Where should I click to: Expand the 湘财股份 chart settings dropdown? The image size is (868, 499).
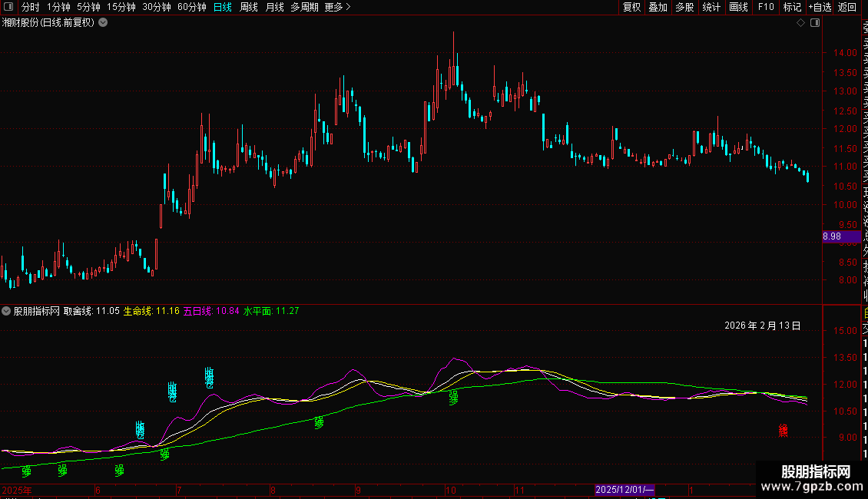[x=103, y=22]
